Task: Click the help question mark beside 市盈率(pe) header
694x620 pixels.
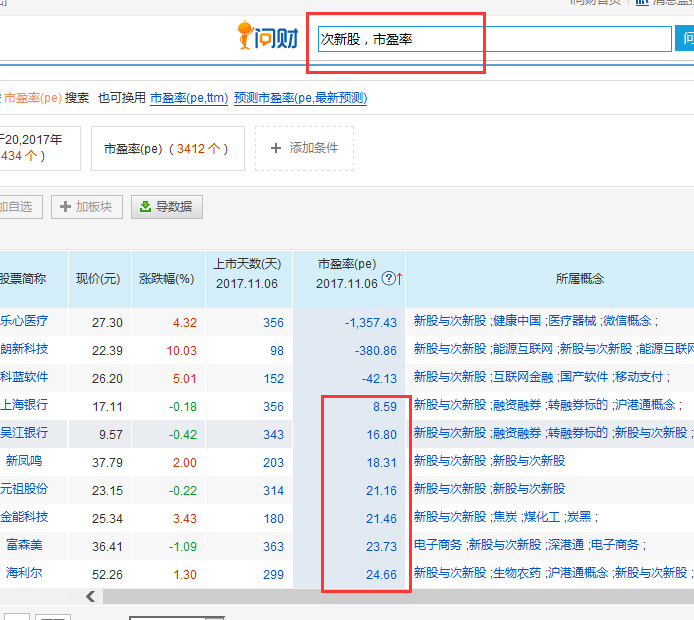Action: point(388,279)
